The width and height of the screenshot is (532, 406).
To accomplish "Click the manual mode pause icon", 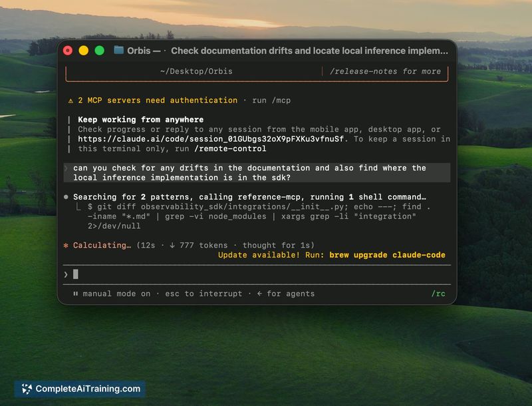I will 75,294.
